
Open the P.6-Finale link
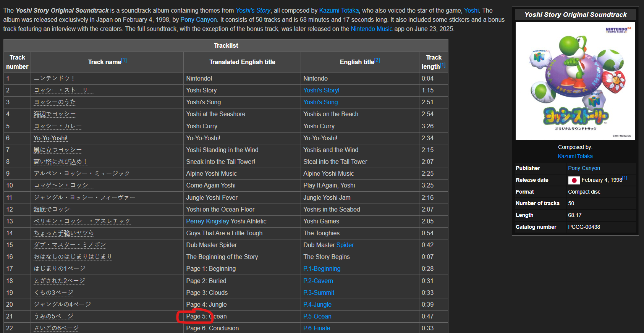pyautogui.click(x=317, y=328)
